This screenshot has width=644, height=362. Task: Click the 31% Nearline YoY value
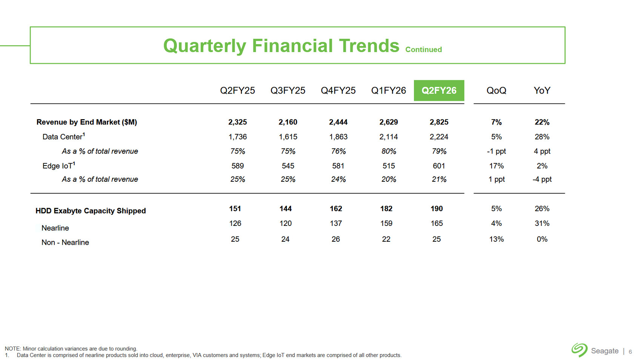[x=542, y=223]
